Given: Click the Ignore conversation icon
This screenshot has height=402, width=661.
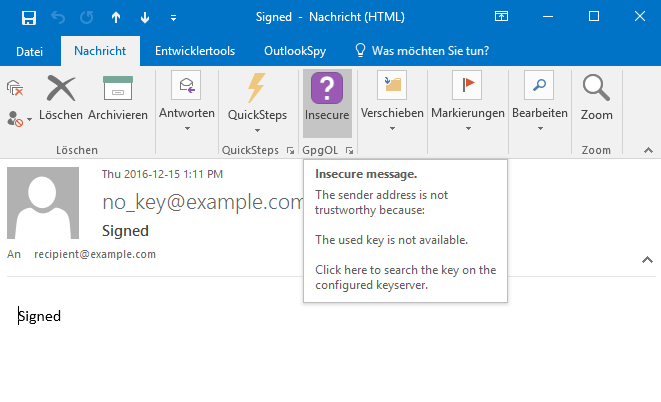Looking at the screenshot, I should [16, 89].
